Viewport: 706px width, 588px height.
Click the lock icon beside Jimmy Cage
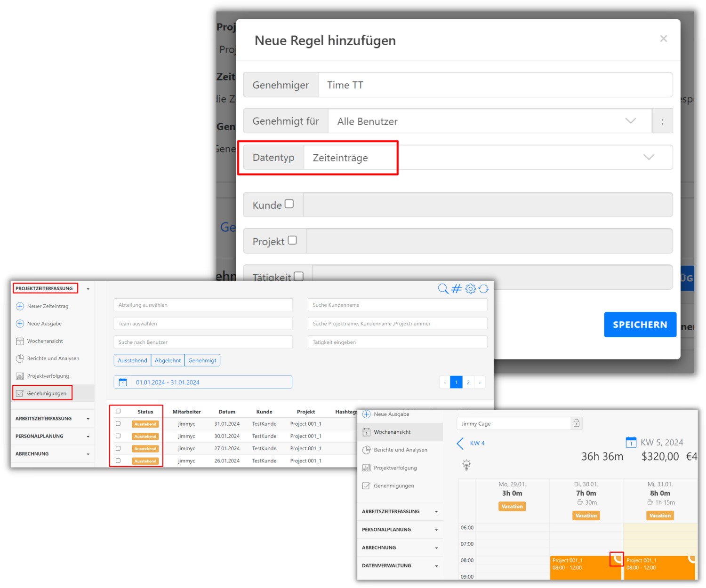[577, 423]
